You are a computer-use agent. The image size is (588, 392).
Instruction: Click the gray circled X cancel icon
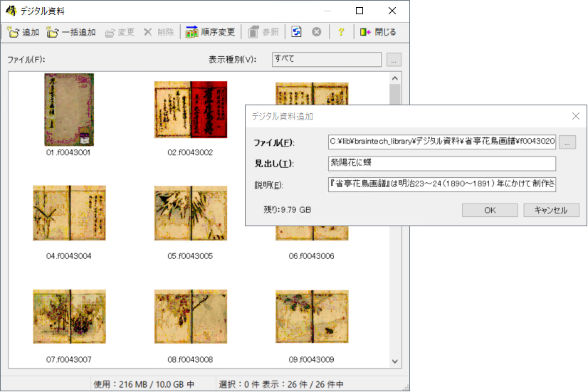click(317, 32)
